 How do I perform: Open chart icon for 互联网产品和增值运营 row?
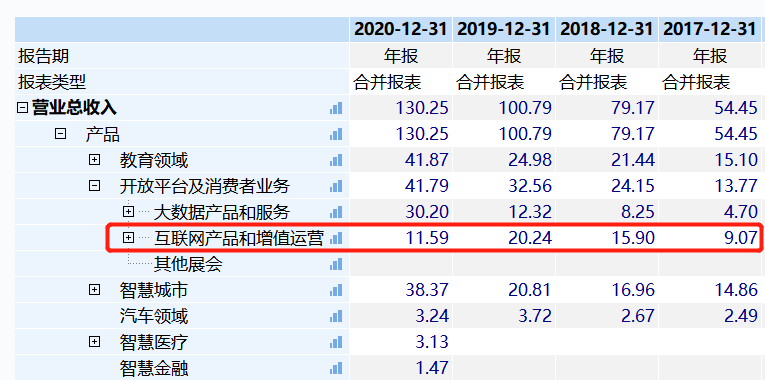point(336,238)
